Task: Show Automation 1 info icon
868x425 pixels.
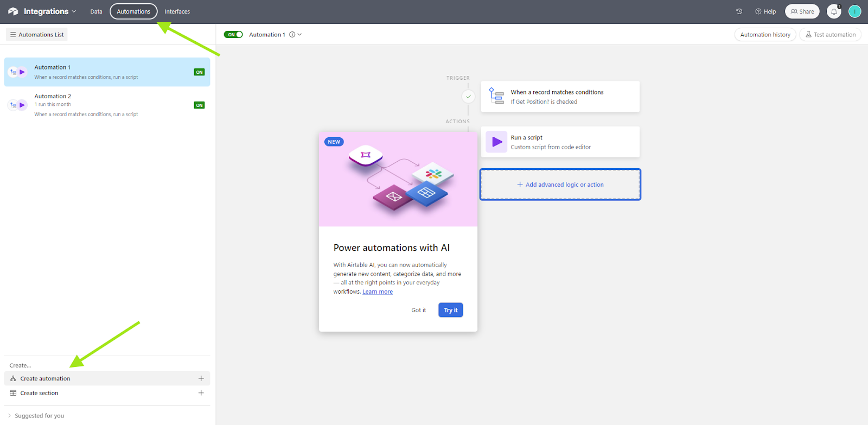Action: click(292, 35)
